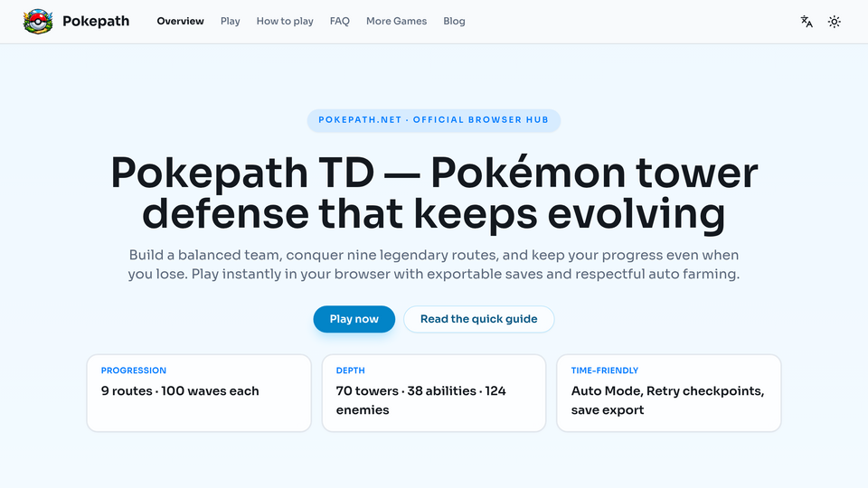Click the DEPTH card label
The height and width of the screenshot is (488, 868).
(x=351, y=371)
